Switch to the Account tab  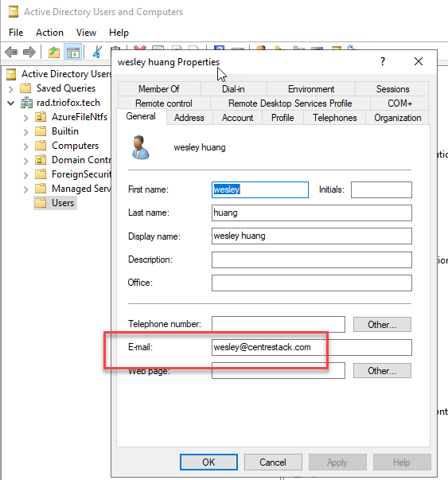click(x=237, y=118)
